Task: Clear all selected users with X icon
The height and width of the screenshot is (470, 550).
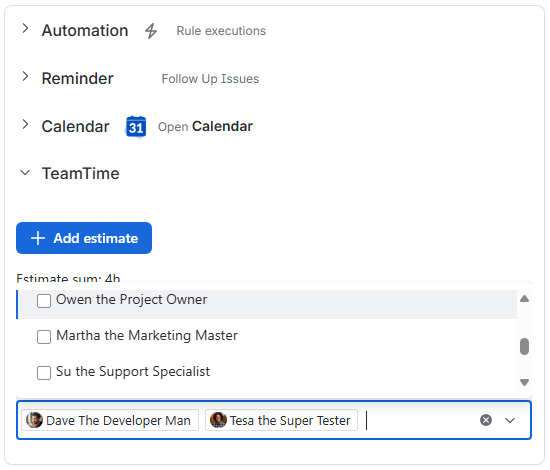Action: click(x=486, y=420)
